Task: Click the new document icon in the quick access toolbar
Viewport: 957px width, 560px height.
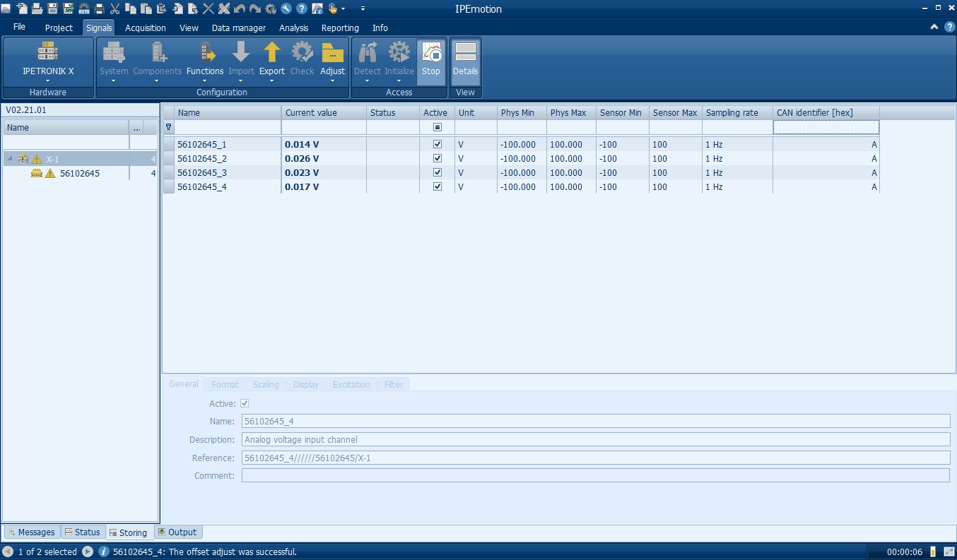Action: (x=21, y=8)
